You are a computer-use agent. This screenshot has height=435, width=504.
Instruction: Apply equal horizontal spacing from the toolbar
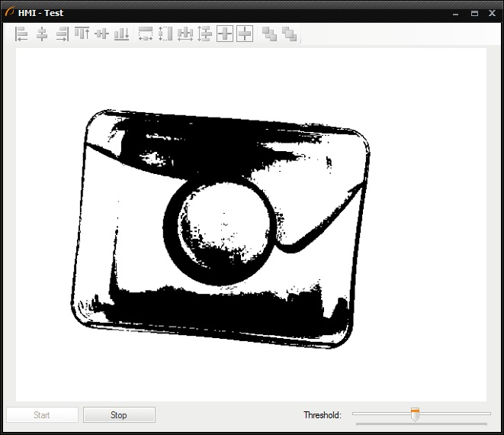(185, 34)
